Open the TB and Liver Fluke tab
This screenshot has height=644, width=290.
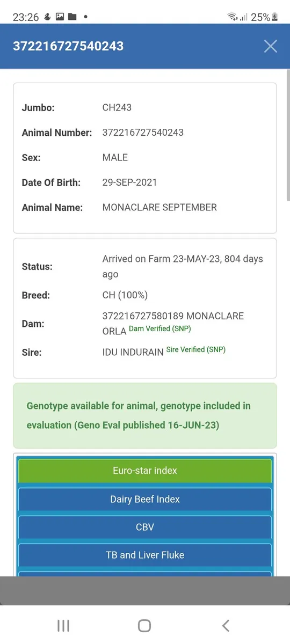pyautogui.click(x=145, y=555)
